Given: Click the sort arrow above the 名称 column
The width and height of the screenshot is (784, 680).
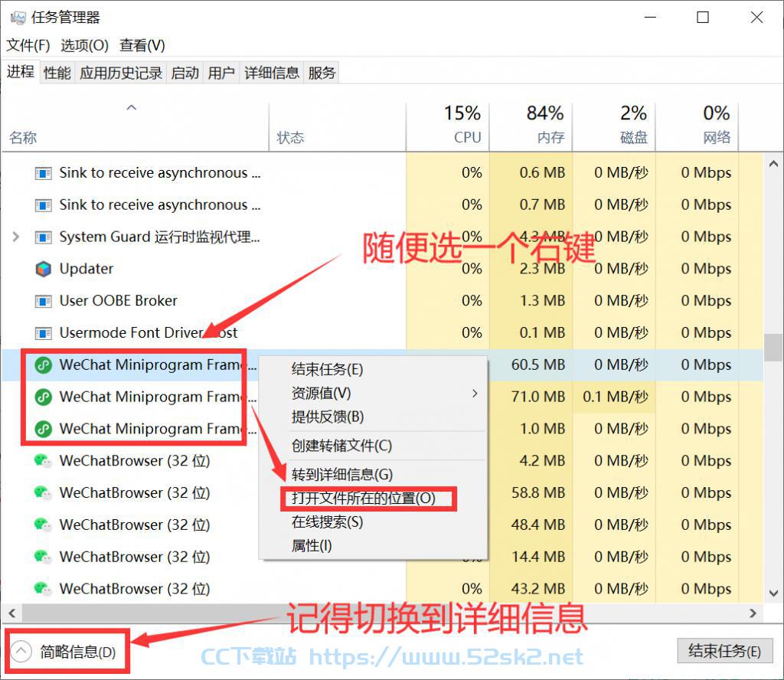Looking at the screenshot, I should [132, 107].
